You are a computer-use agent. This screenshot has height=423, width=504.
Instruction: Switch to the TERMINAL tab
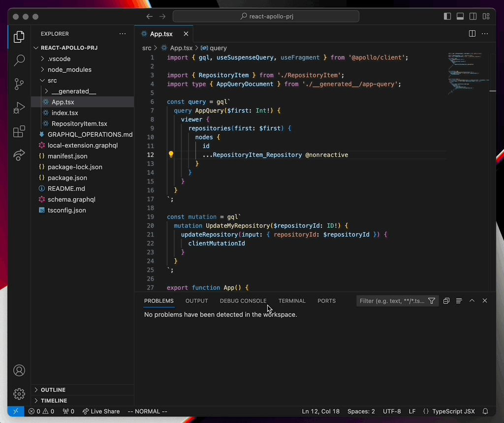tap(292, 301)
